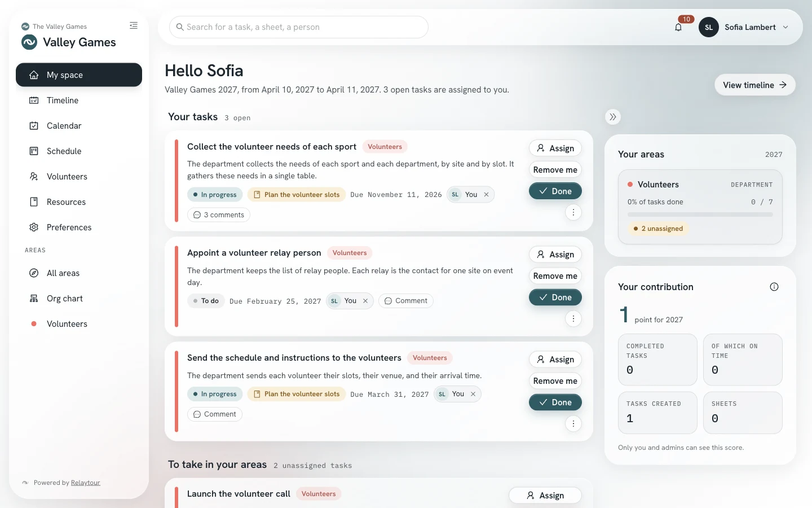Image resolution: width=812 pixels, height=508 pixels.
Task: Open more options for Appoint relay person task
Action: tap(573, 318)
